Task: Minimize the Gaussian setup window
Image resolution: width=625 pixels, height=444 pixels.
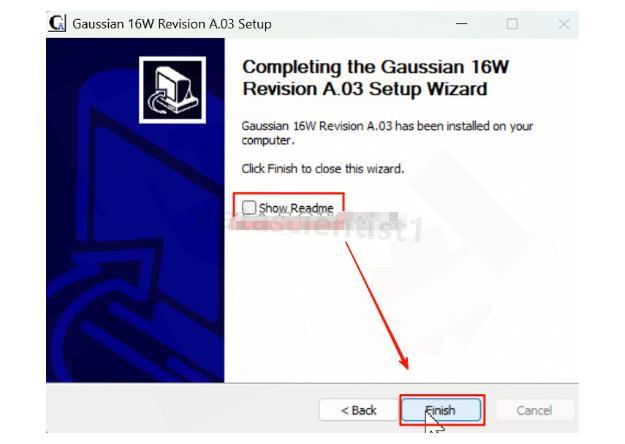Action: [x=462, y=24]
